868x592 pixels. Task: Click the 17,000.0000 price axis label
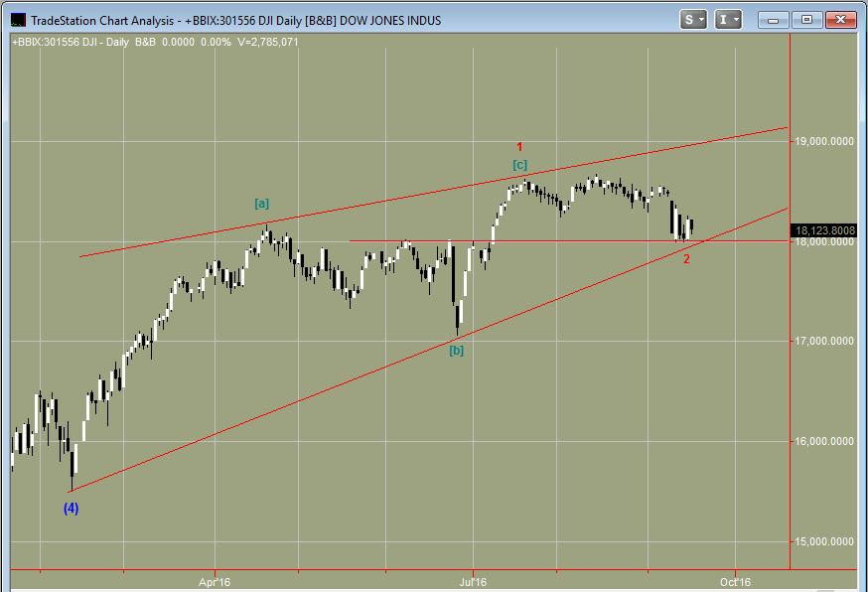pyautogui.click(x=825, y=341)
